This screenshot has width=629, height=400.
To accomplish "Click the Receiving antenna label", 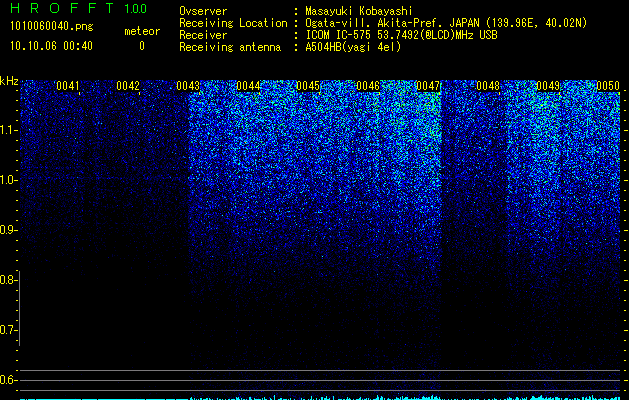I will coord(230,47).
